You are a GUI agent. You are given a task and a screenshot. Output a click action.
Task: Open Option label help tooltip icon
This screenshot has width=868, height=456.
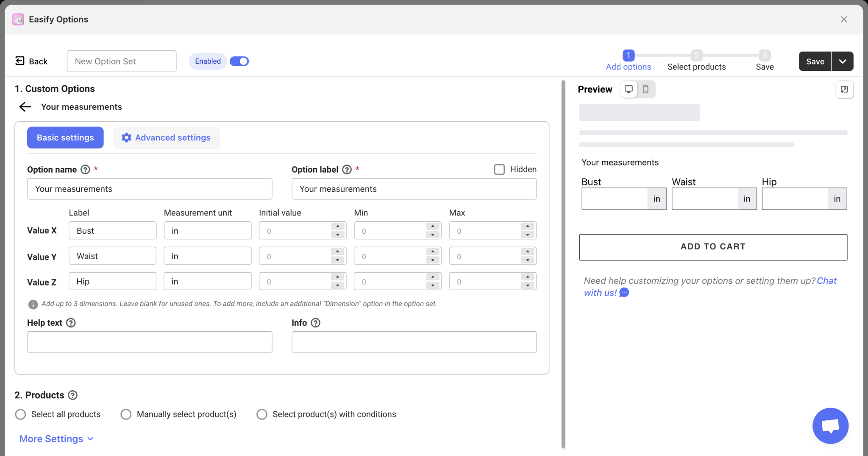(x=347, y=170)
